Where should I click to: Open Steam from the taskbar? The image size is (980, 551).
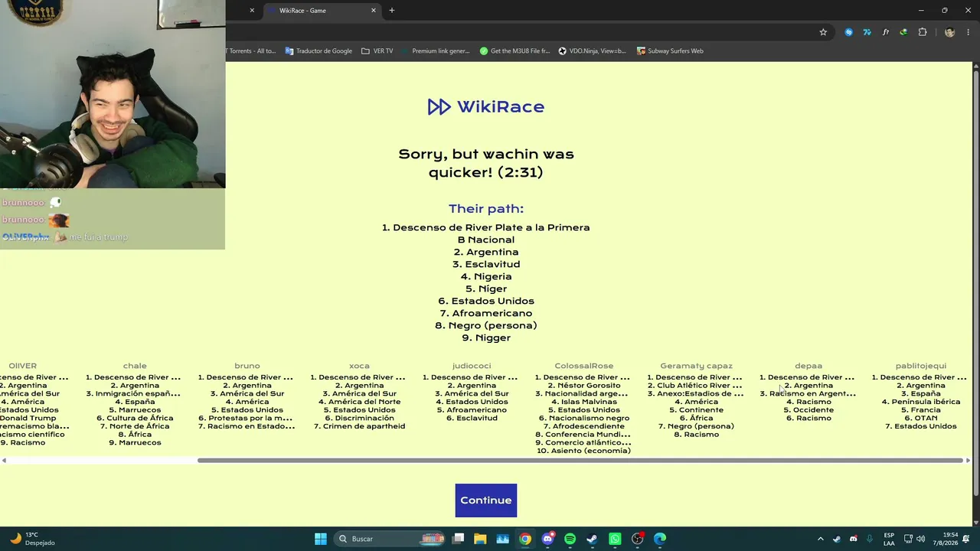(x=592, y=539)
